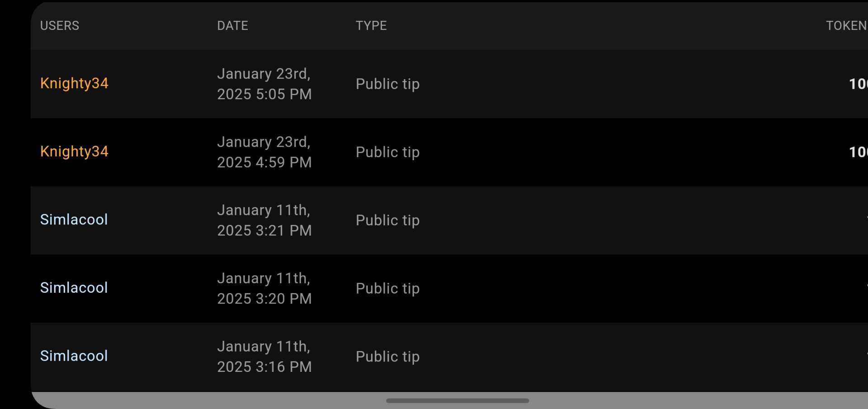Click Public tip in the 3:21 PM row

click(387, 220)
